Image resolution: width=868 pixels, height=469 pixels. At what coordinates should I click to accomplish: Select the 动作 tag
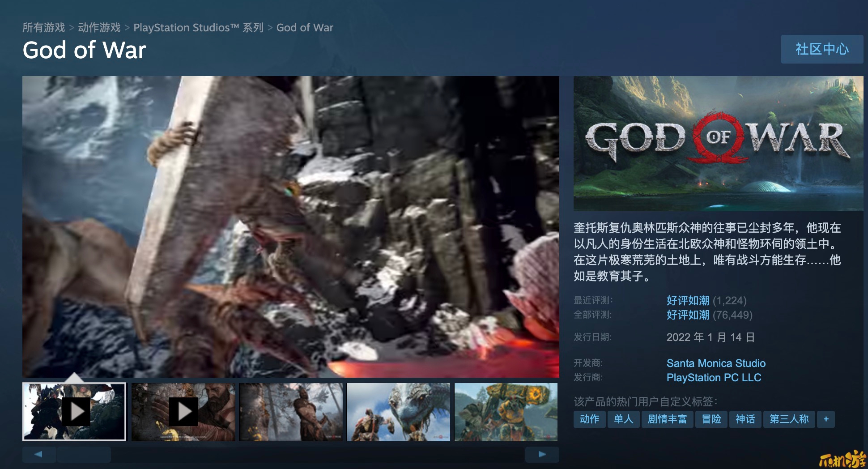coord(589,419)
